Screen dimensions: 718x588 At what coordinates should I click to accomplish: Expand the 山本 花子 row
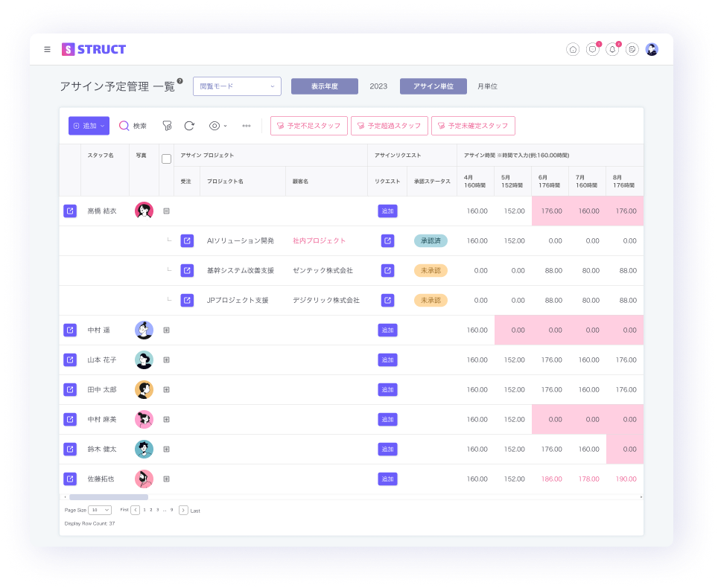(x=166, y=359)
